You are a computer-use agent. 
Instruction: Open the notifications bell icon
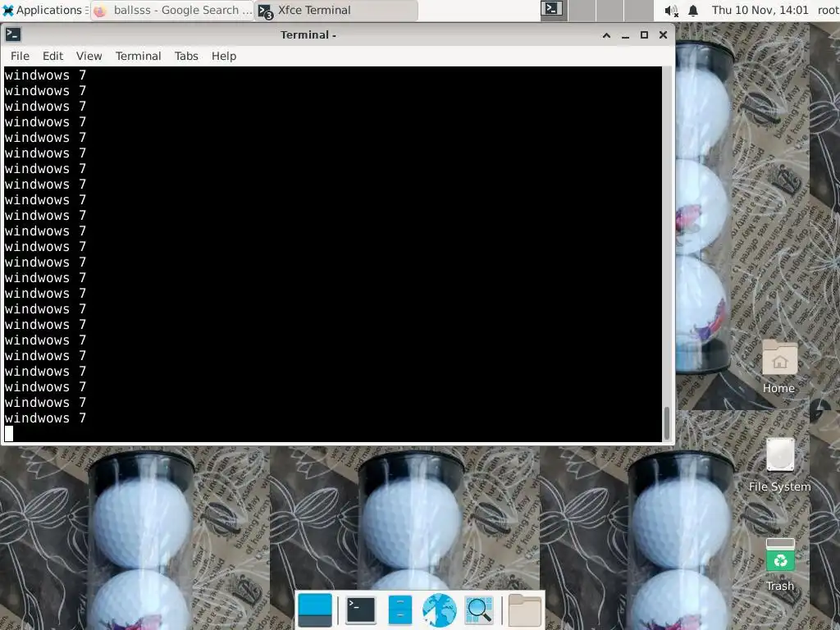693,11
